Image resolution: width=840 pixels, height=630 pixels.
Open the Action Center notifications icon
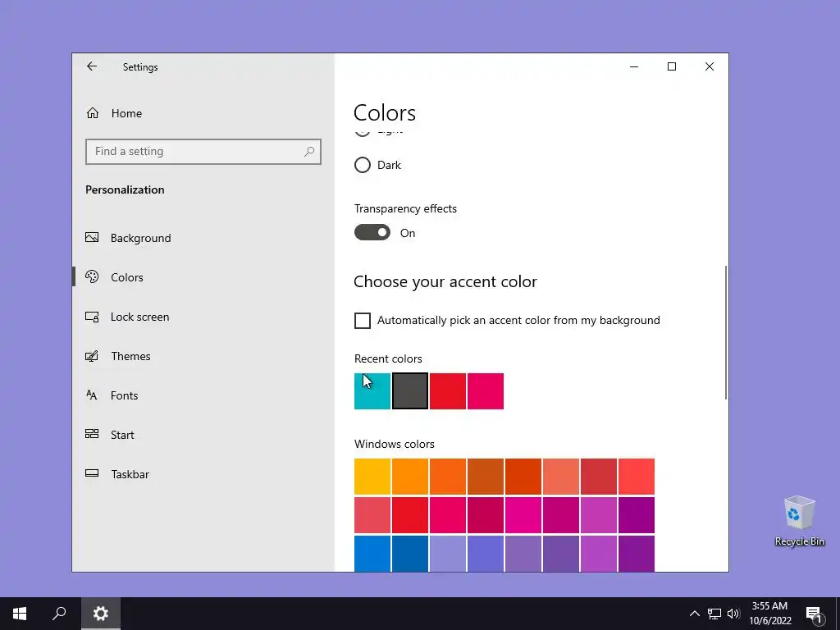pyautogui.click(x=814, y=614)
